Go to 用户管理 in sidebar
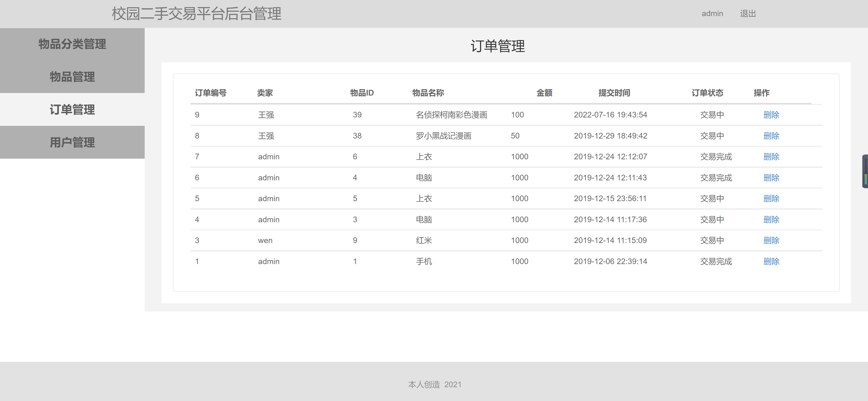This screenshot has width=868, height=401. pos(72,142)
